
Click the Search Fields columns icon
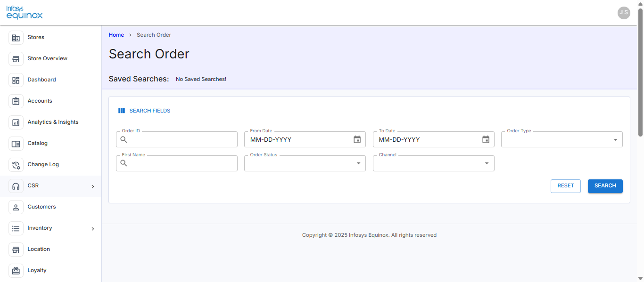coord(122,111)
